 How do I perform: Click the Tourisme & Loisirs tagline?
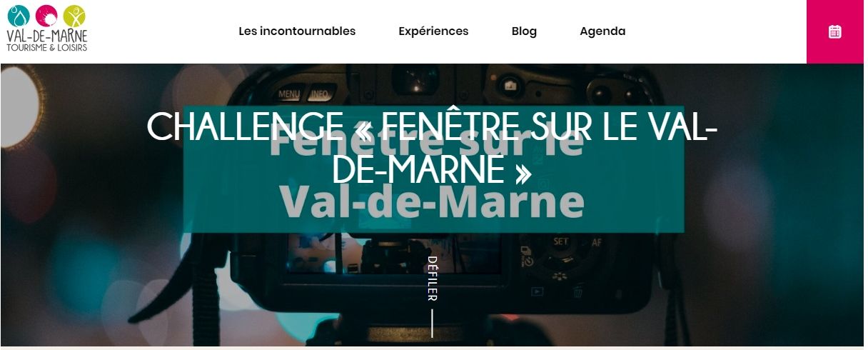46,48
